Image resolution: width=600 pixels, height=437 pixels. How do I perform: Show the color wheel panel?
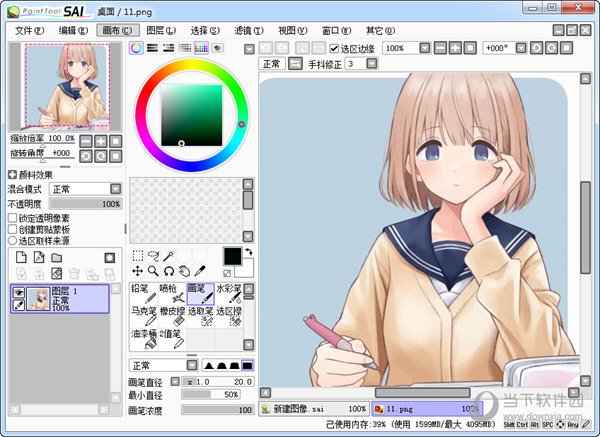coord(136,48)
